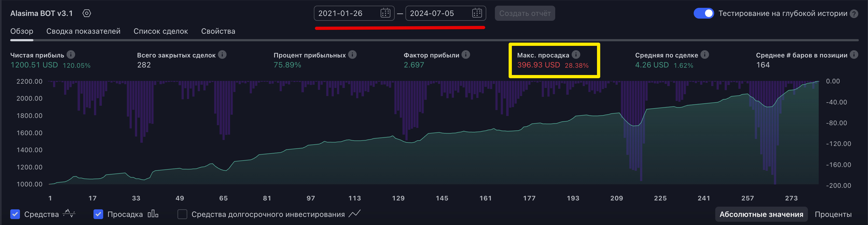
Task: Select Абсолютные значения display mode
Action: tap(761, 214)
